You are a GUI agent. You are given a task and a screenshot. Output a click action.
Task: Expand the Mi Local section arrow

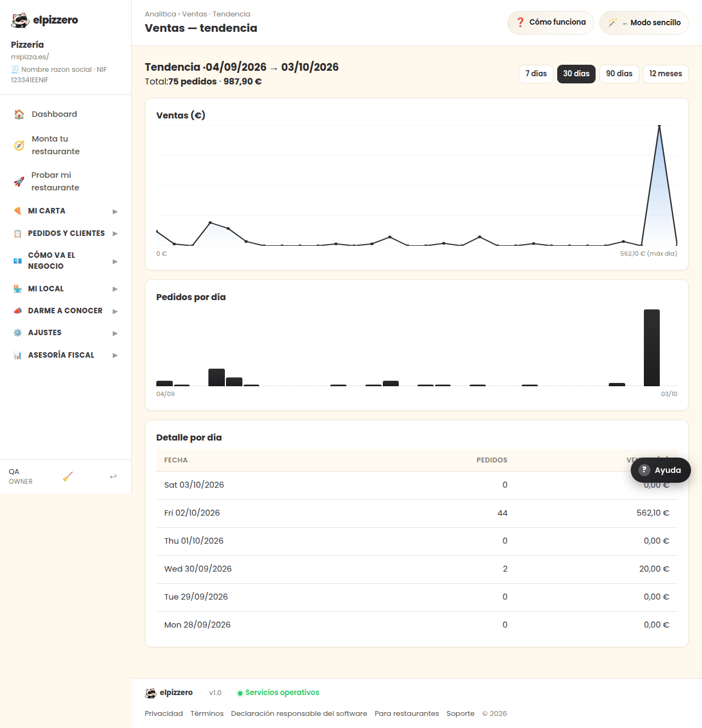point(115,289)
